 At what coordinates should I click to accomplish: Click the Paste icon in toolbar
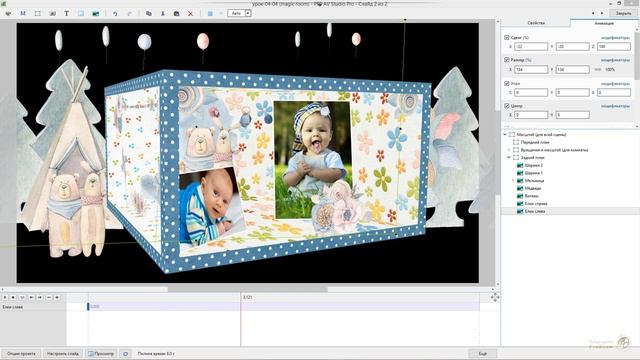(176, 13)
